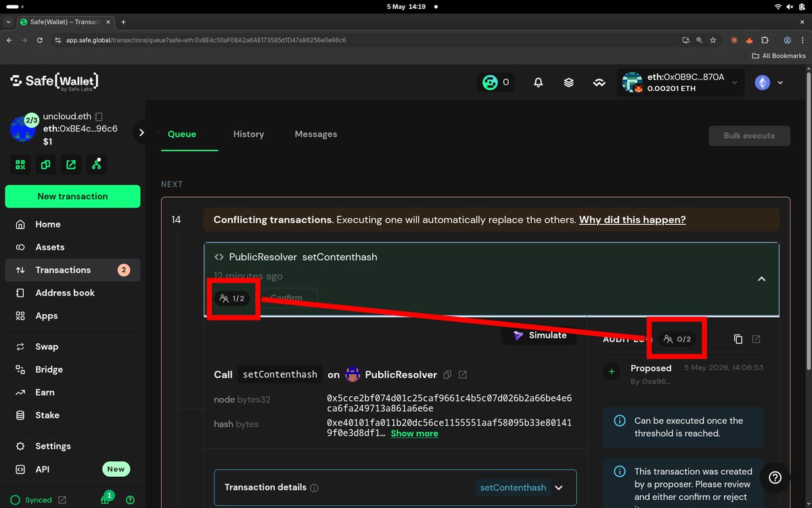The width and height of the screenshot is (812, 508).
Task: Open the Chrome tab search dropdown
Action: click(x=8, y=22)
